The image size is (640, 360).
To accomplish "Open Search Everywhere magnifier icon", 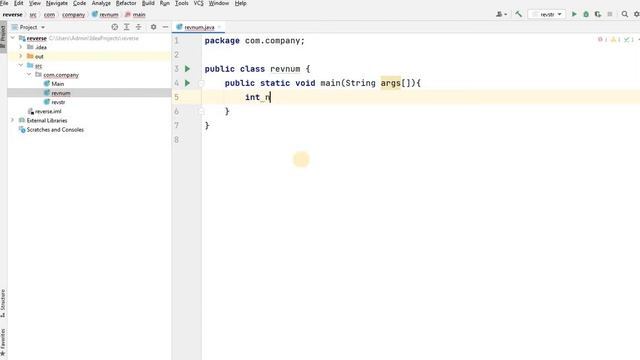I will [624, 14].
